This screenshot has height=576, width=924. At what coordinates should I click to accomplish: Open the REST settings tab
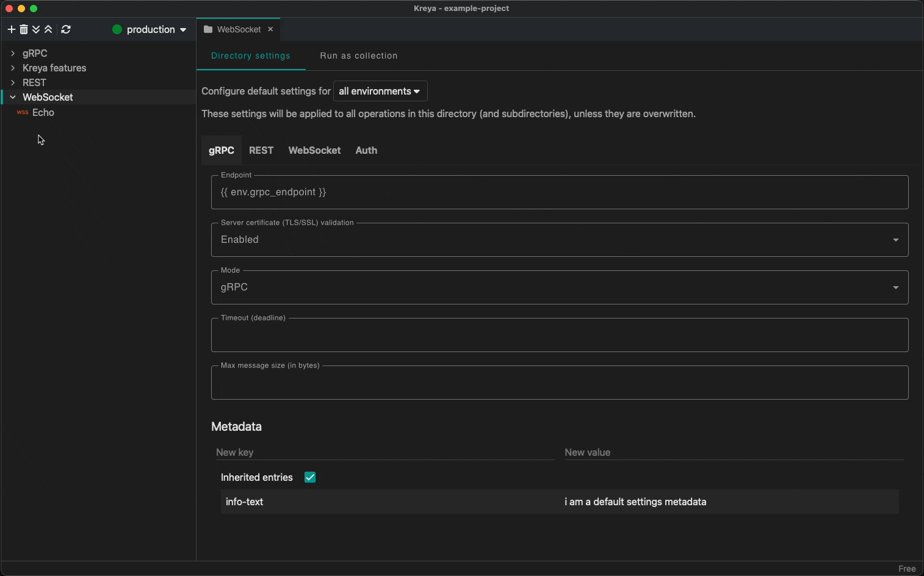pos(261,150)
